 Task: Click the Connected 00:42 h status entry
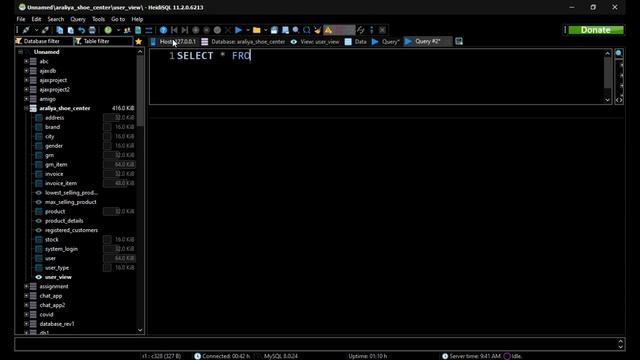[x=222, y=356]
